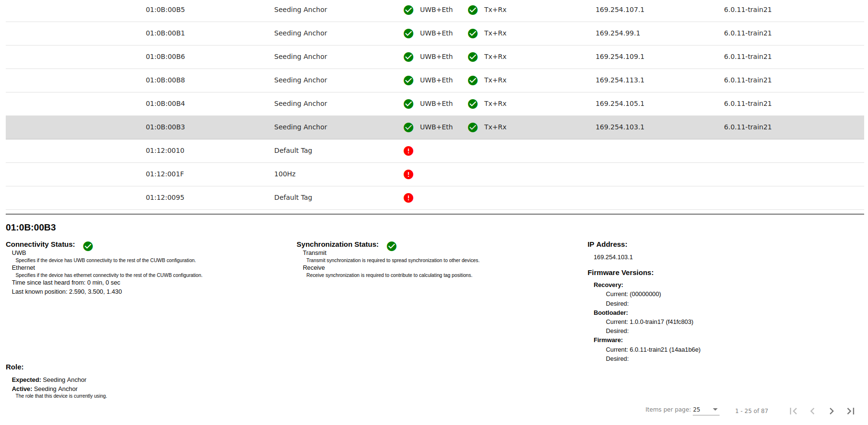Click the red alert icon in the 100Hz row

(x=408, y=174)
